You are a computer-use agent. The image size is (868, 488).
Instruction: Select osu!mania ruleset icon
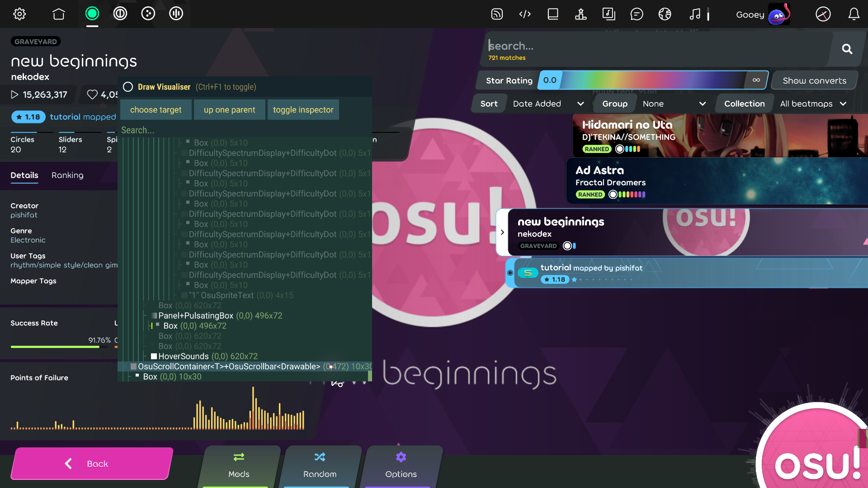click(x=176, y=14)
